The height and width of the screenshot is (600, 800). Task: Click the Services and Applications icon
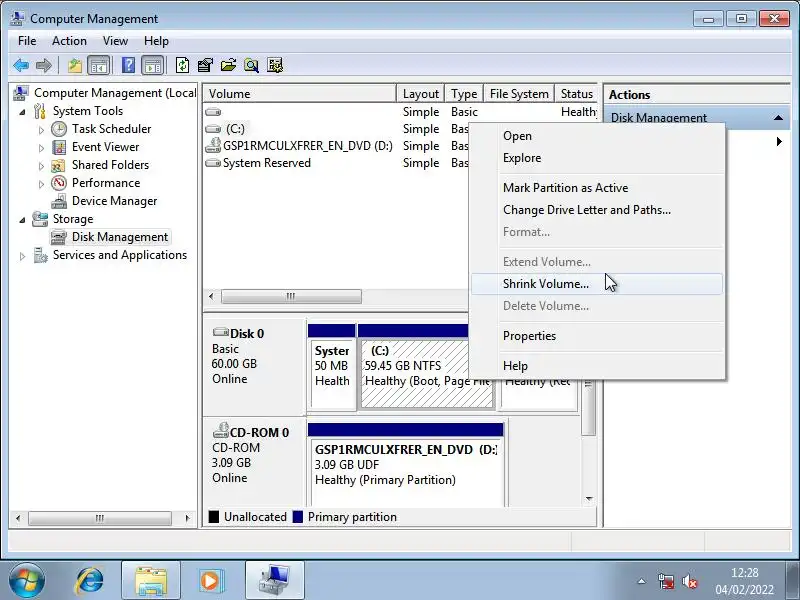(40, 255)
